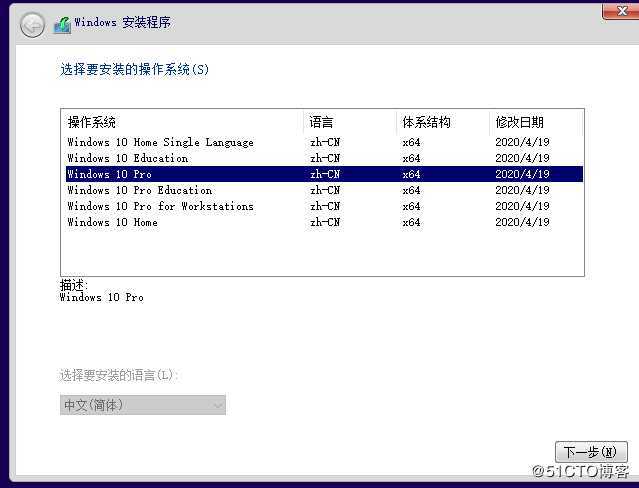The width and height of the screenshot is (639, 488).
Task: Select Windows 10 Home row
Action: (324, 222)
